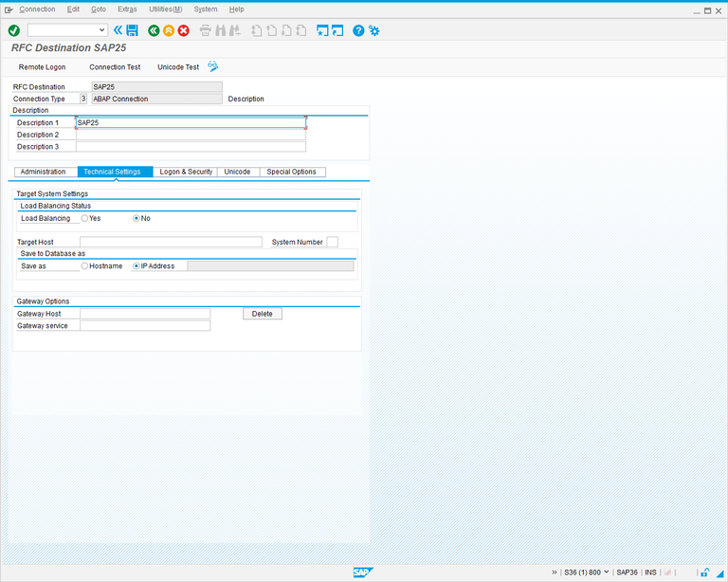
Task: Switch to the Logon & Security tab
Action: pos(186,172)
